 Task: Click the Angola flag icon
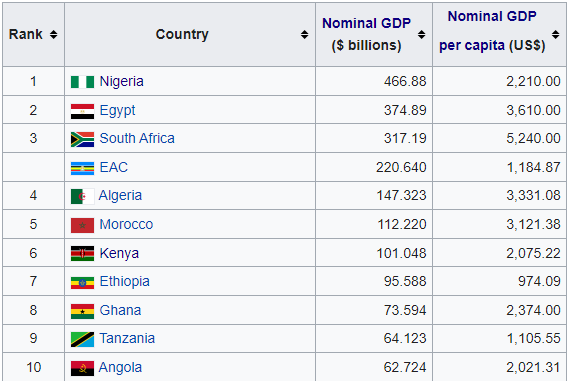coord(82,369)
